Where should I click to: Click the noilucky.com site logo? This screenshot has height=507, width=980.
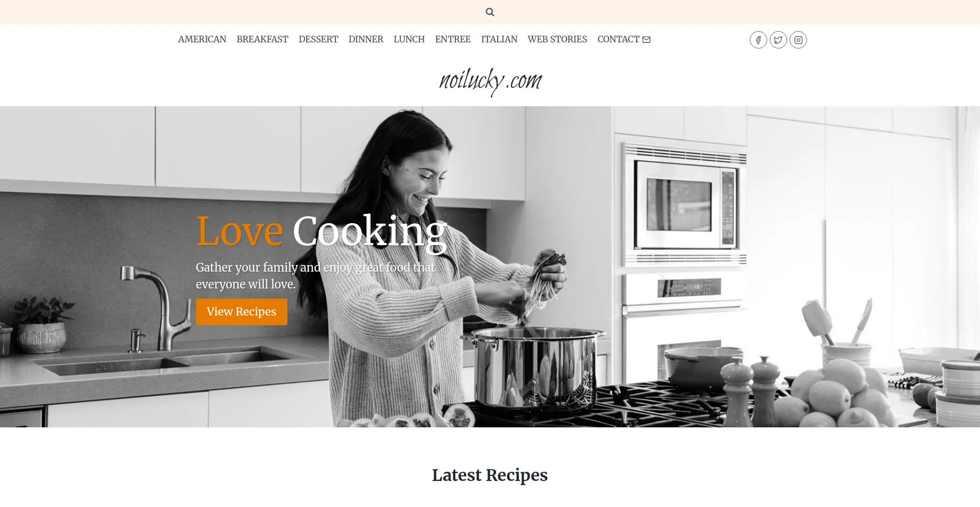pos(491,81)
